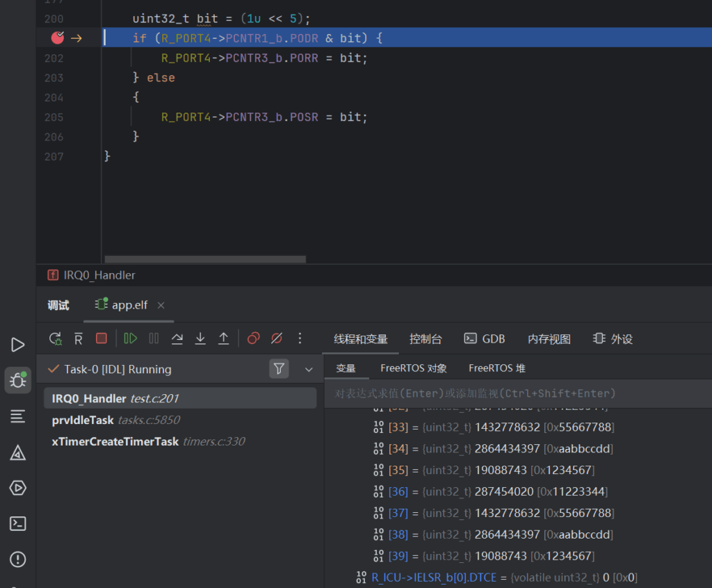Select the FreeRTOS 对象 sub-tab

414,368
